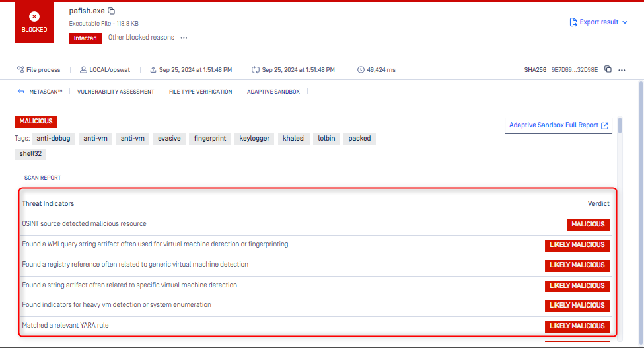Click the outer page scrollbar
The image size is (644, 348).
coord(641,211)
